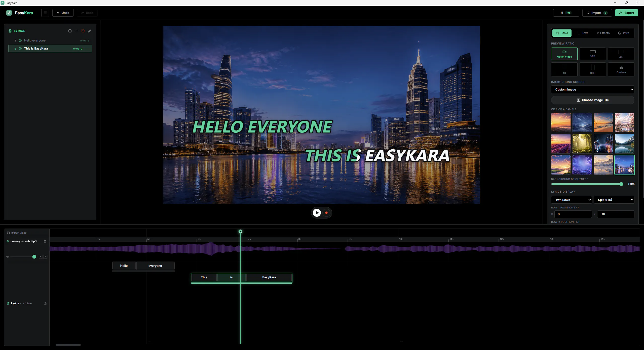Click the Import audio button
The width and height of the screenshot is (644, 350).
(x=597, y=13)
